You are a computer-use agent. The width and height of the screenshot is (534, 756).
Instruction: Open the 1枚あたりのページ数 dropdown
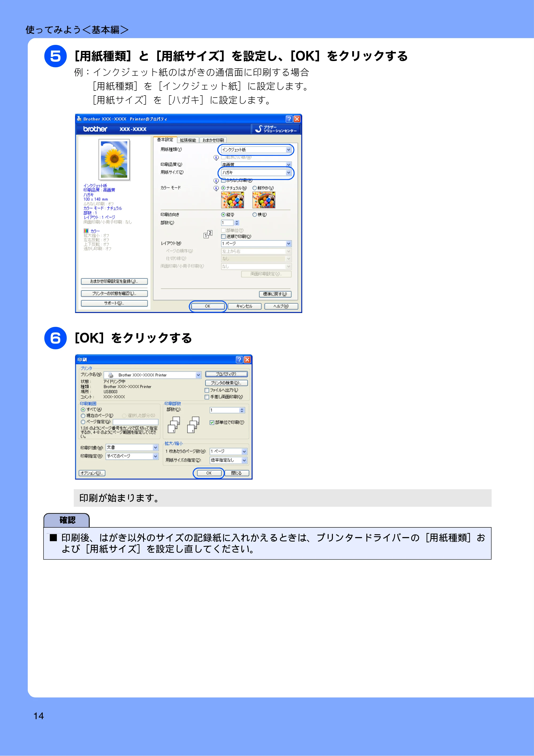229,451
